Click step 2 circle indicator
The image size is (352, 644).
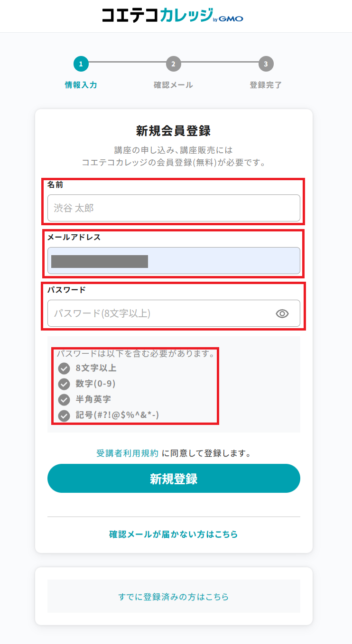click(173, 64)
